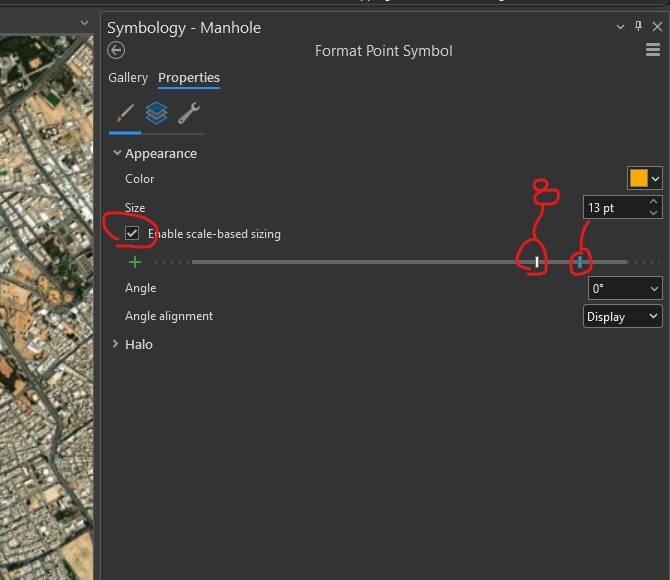This screenshot has width=670, height=580.
Task: Select the Structure wrench icon
Action: [x=188, y=114]
